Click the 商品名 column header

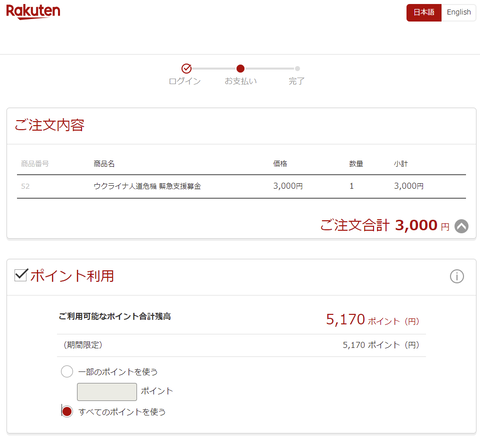(x=104, y=164)
